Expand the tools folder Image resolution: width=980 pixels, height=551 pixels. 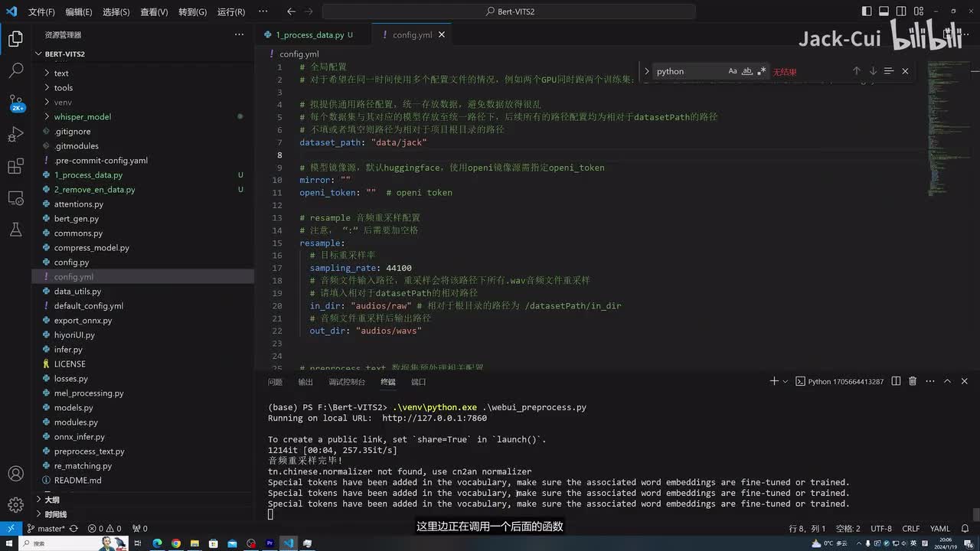coord(64,87)
